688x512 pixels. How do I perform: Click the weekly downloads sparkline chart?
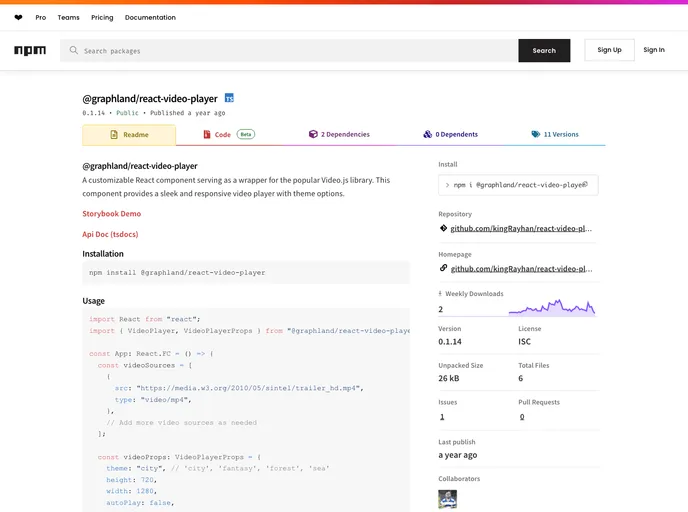tap(552, 307)
